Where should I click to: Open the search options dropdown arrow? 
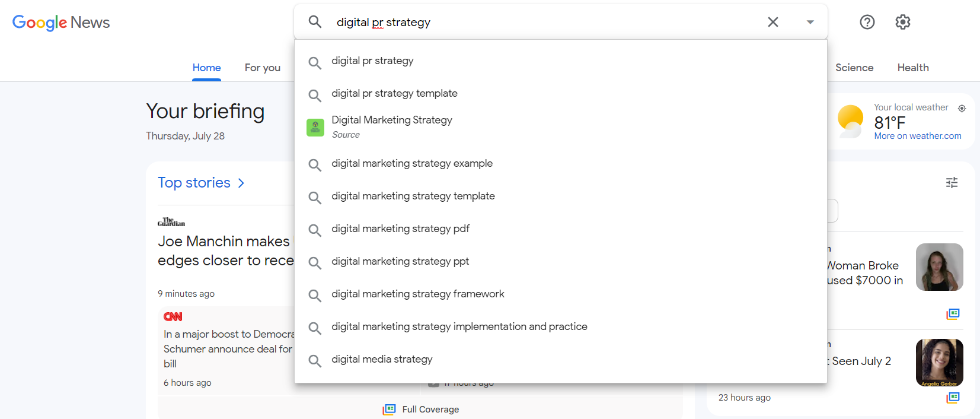(810, 21)
